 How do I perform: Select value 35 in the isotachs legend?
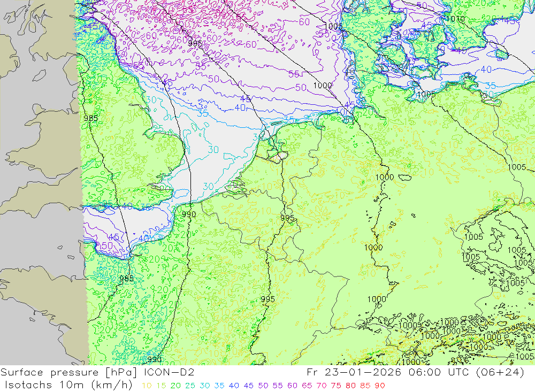(219, 386)
